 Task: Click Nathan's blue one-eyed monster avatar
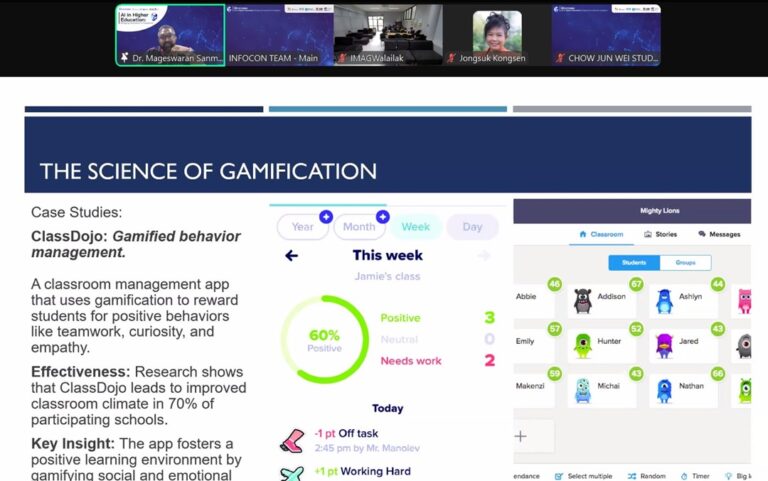coord(664,390)
